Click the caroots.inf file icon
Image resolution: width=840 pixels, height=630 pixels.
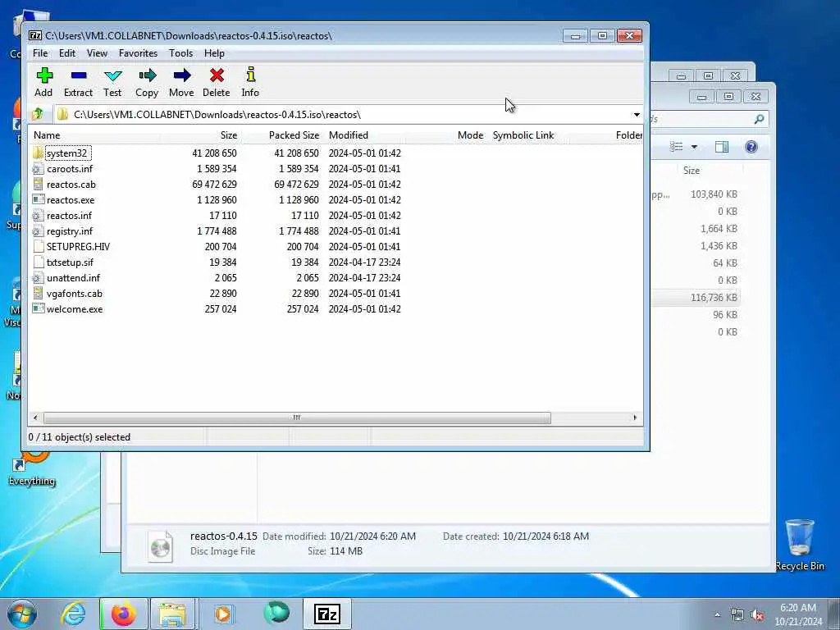[38, 169]
